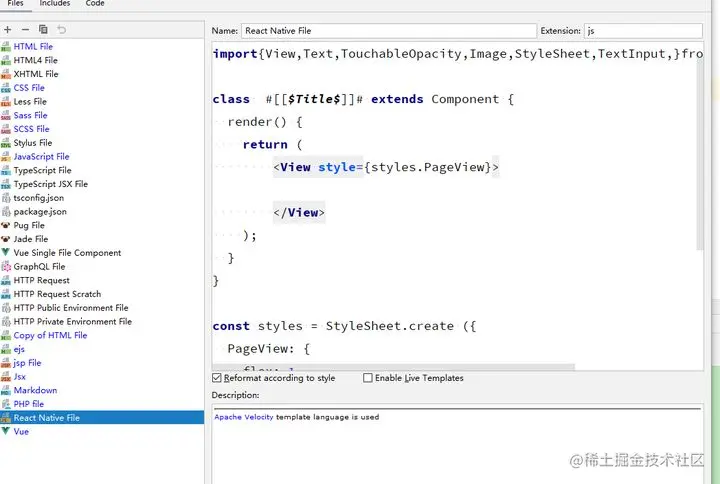Click the Vue Single File Component icon
Screen dimensions: 720x484
coord(6,253)
